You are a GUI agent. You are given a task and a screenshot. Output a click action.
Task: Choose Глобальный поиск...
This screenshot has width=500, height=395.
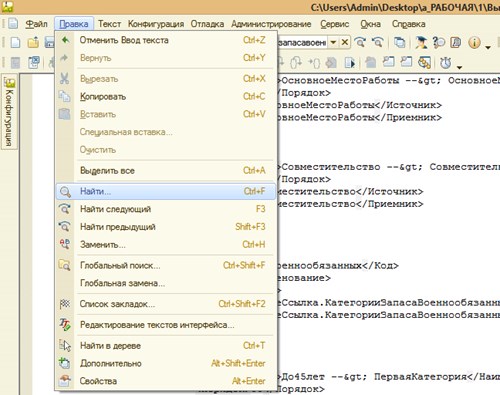pos(166,265)
